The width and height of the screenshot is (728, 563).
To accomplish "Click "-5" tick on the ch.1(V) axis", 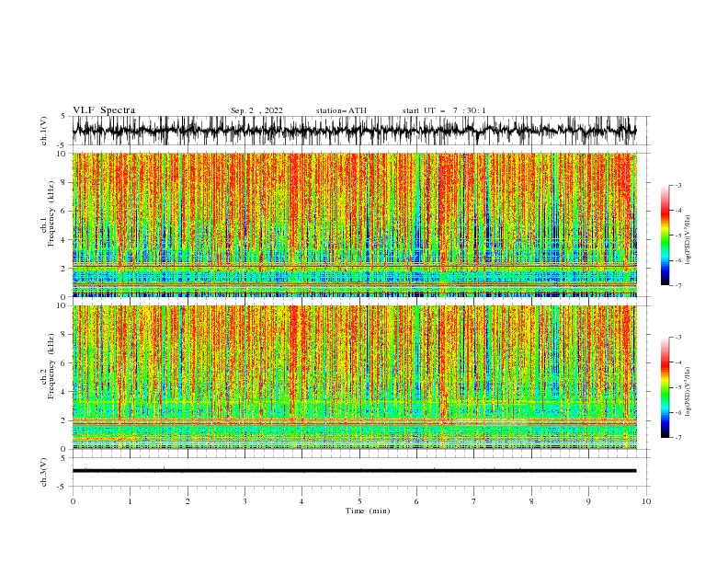I will (x=62, y=145).
